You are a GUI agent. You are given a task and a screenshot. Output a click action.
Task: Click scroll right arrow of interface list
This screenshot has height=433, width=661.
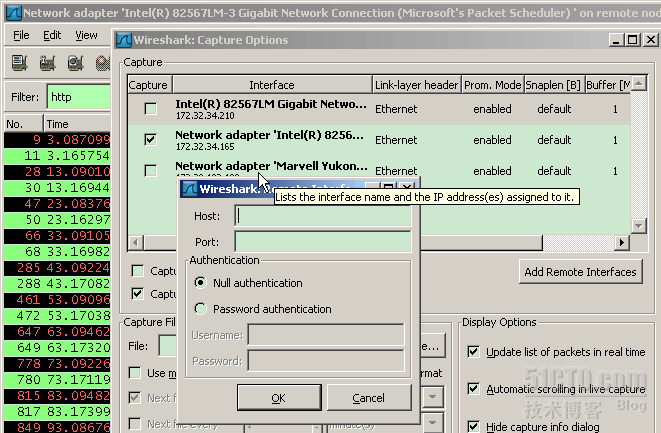point(622,243)
